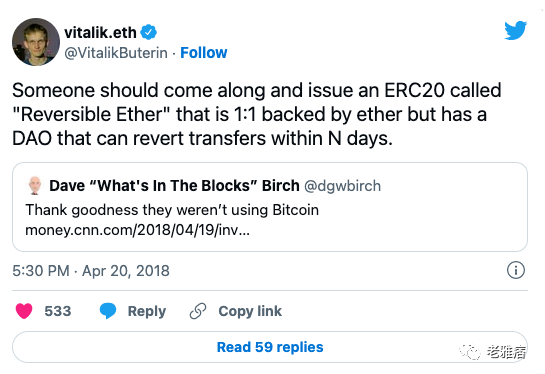Screen dimensions: 545x374
Task: Open the vitalik.eth display name
Action: point(100,33)
